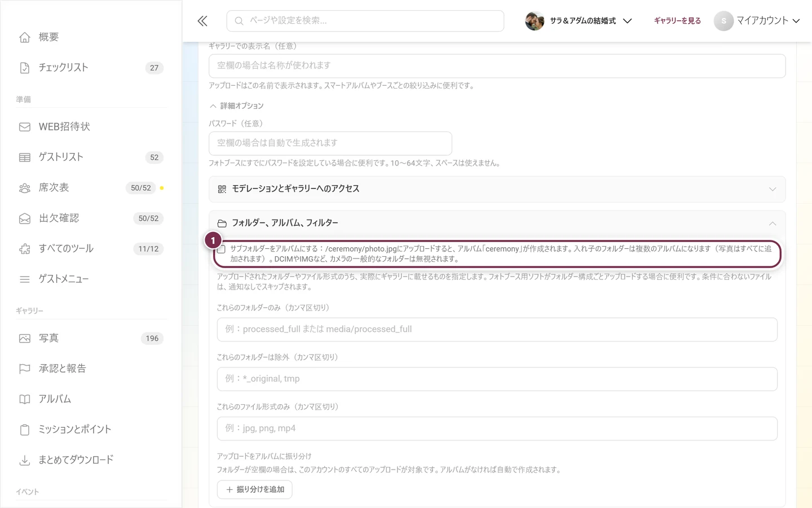
Task: Click the 写真 image icon
Action: click(25, 339)
